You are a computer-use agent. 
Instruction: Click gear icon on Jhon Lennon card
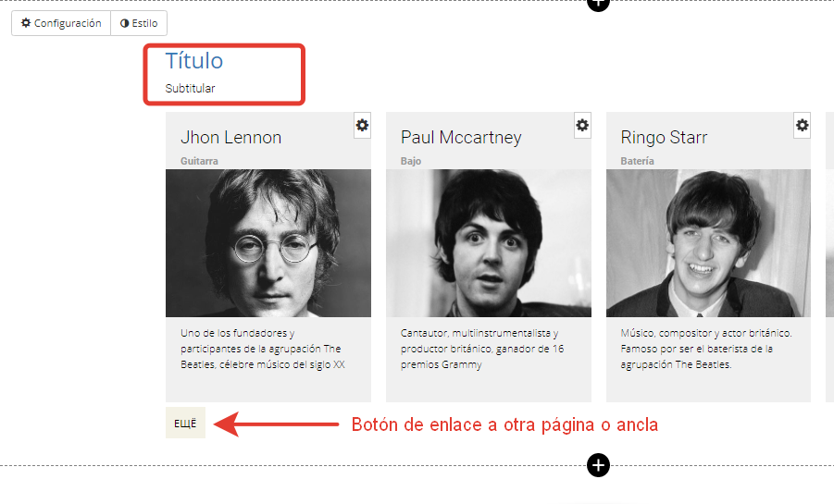tap(362, 126)
